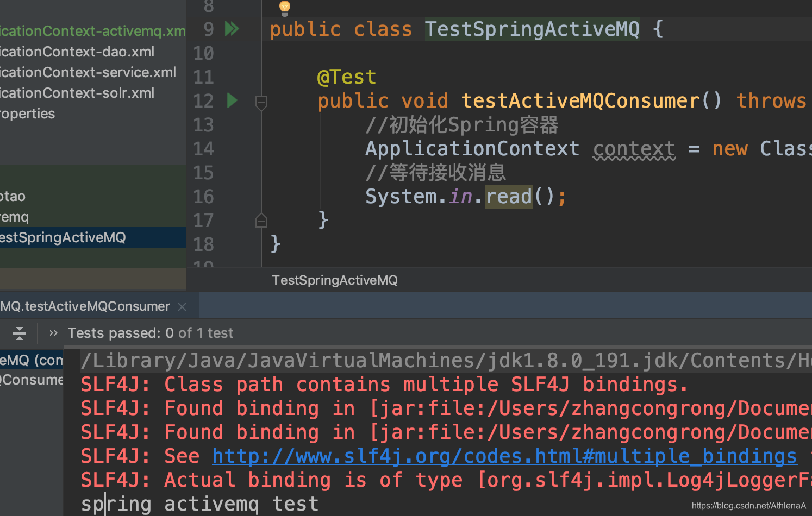
Task: Click the testActiveMQConsumer method name
Action: pos(580,101)
